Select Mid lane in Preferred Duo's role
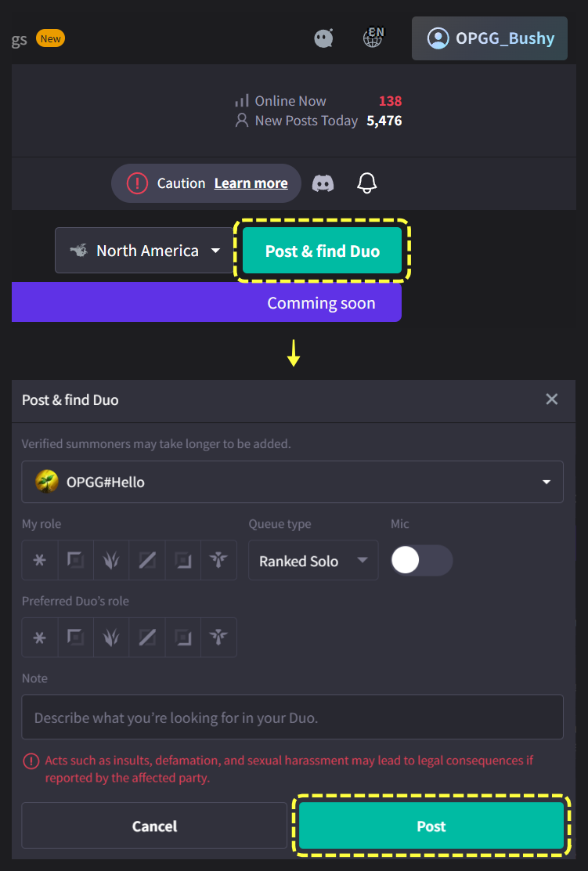This screenshot has width=588, height=871. pyautogui.click(x=147, y=638)
